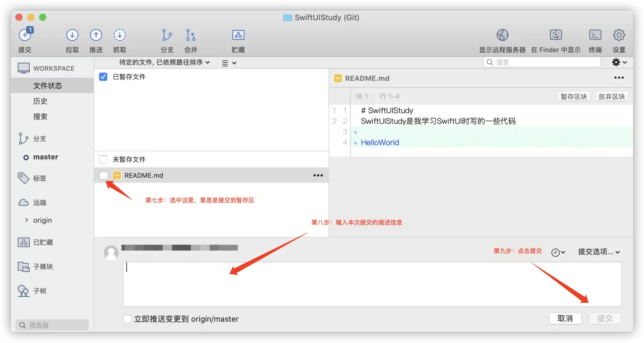Click the three-dot menu on README.md file row
644x343 pixels.
click(318, 175)
